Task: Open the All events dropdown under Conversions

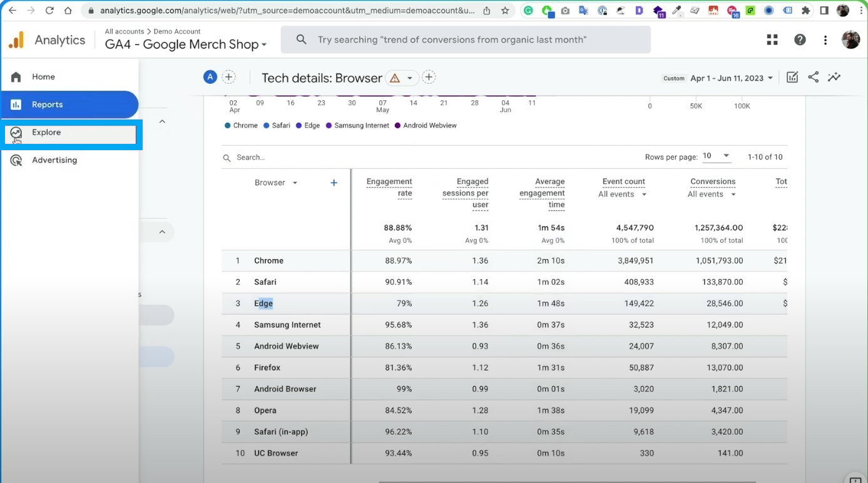Action: point(712,195)
